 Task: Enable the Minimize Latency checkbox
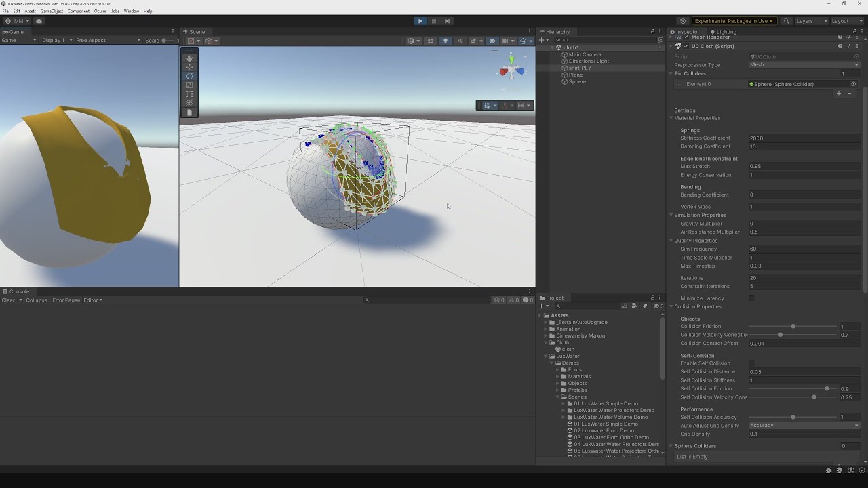pos(751,298)
